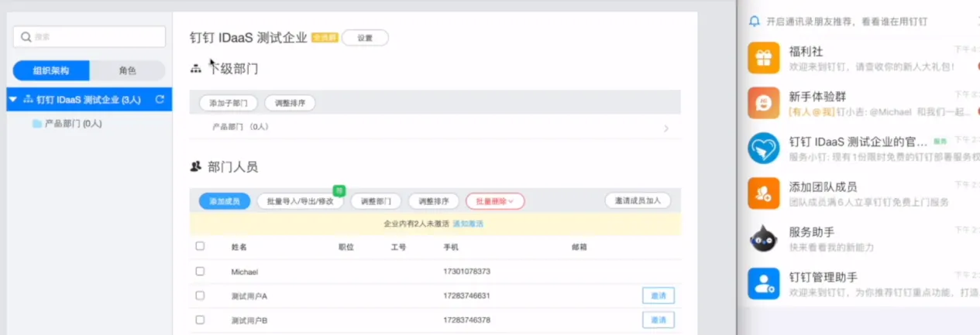
Task: Open the 设置 button beside company name
Action: [x=365, y=37]
